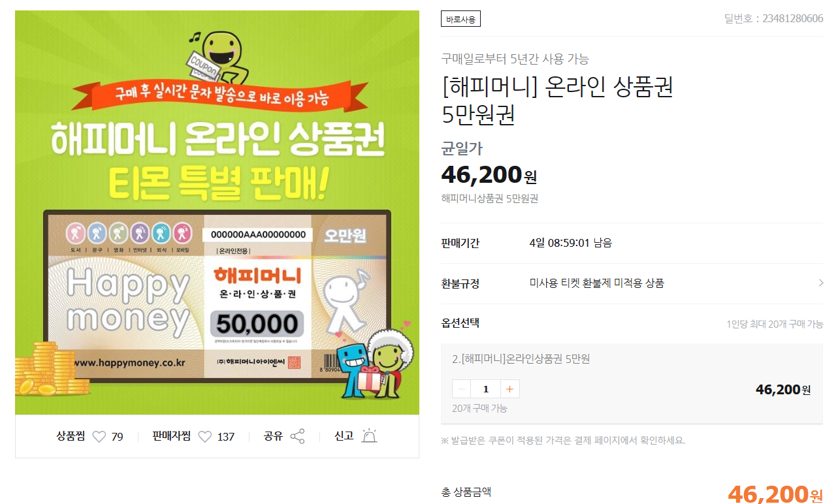The width and height of the screenshot is (840, 504).
Task: Click the 바로사용 badge
Action: tap(460, 20)
